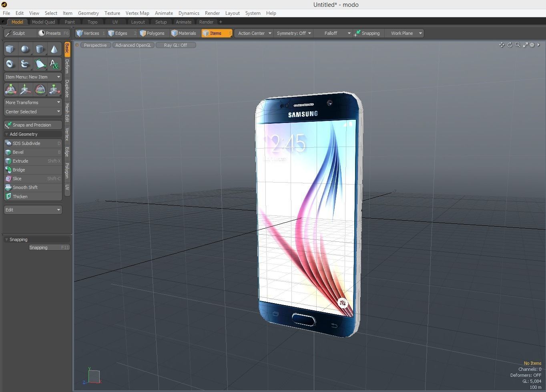Open the Presets browser
The image size is (546, 392).
(53, 33)
